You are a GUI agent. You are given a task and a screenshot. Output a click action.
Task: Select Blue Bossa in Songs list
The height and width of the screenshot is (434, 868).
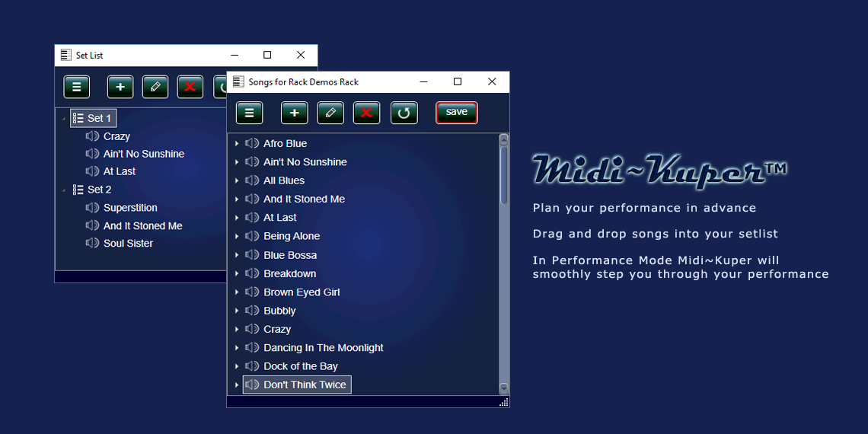[x=290, y=254]
